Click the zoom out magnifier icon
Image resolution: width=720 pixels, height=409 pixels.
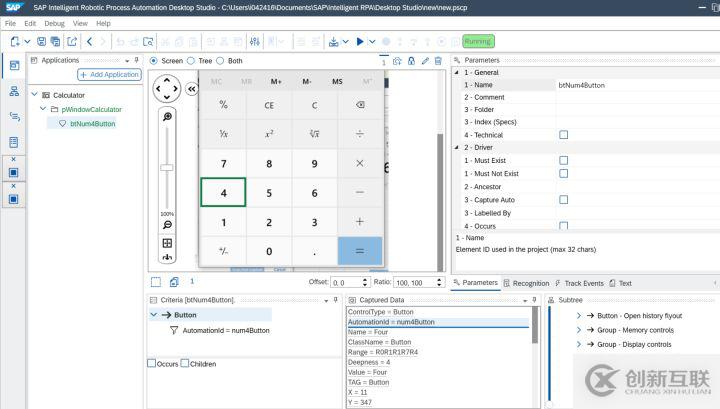(x=167, y=225)
